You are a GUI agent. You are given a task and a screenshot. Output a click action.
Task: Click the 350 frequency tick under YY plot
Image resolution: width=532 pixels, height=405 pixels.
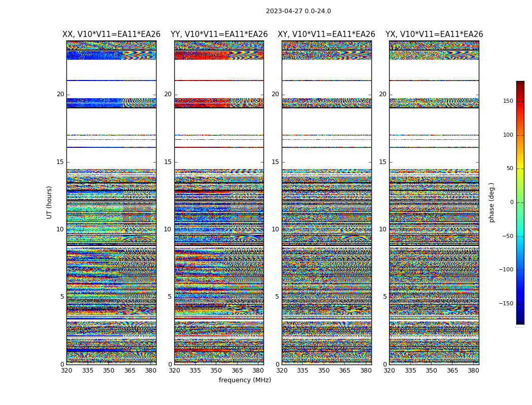[216, 371]
